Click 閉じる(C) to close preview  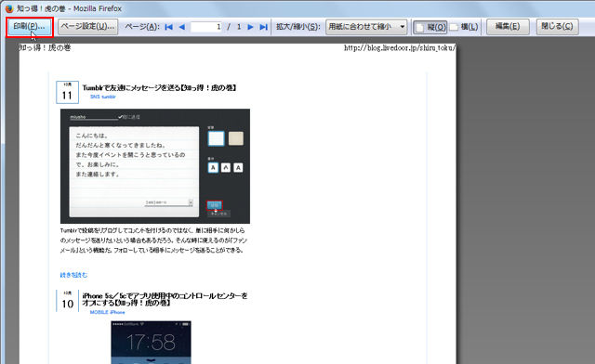[x=557, y=27]
